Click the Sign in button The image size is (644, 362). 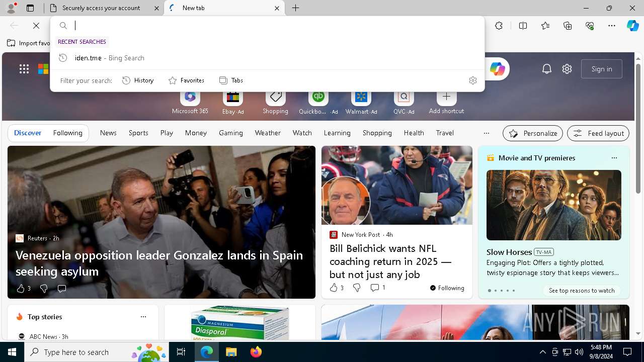[602, 69]
